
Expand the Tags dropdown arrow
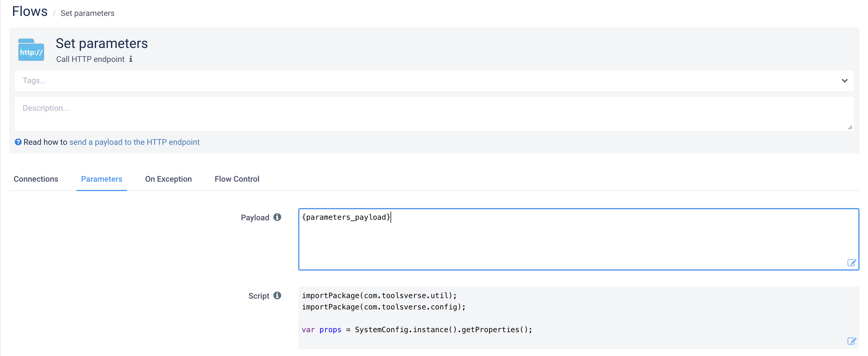pos(844,81)
